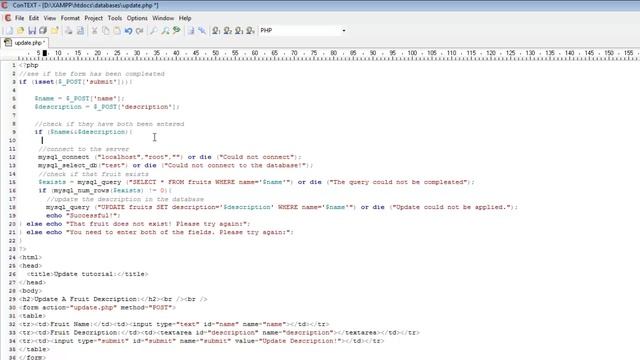Click the Copy toolbar icon
This screenshot has height=360, width=640.
click(106, 31)
